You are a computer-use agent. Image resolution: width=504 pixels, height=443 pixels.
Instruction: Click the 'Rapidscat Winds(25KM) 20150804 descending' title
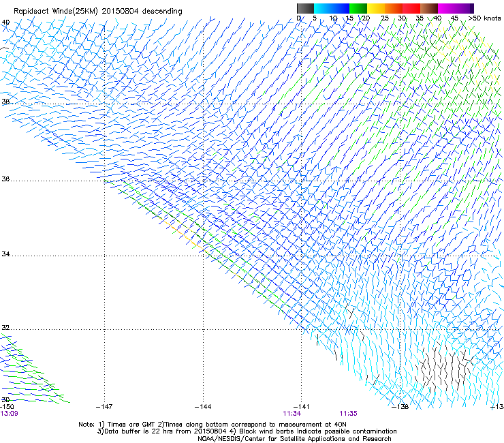coord(97,12)
